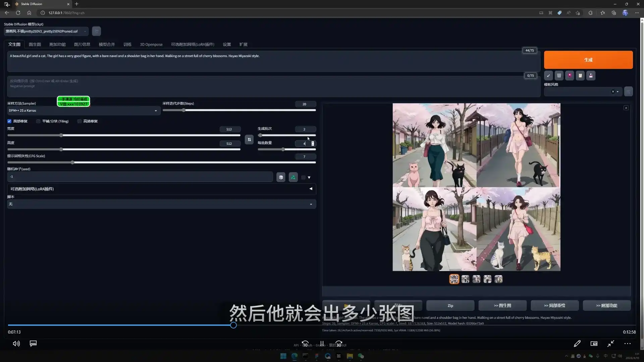Uncheck the 面部修复 face restoration checkbox
This screenshot has height=362, width=644.
click(9, 121)
